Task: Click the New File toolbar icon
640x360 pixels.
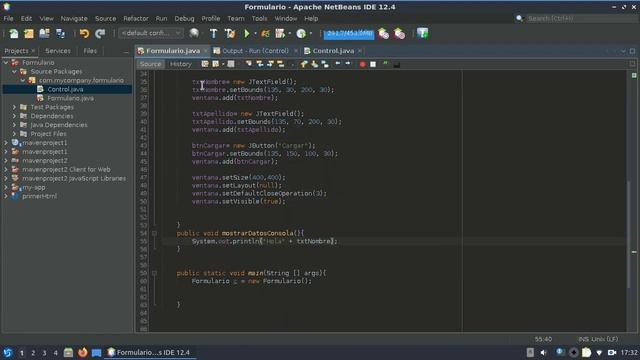Action: [13, 33]
